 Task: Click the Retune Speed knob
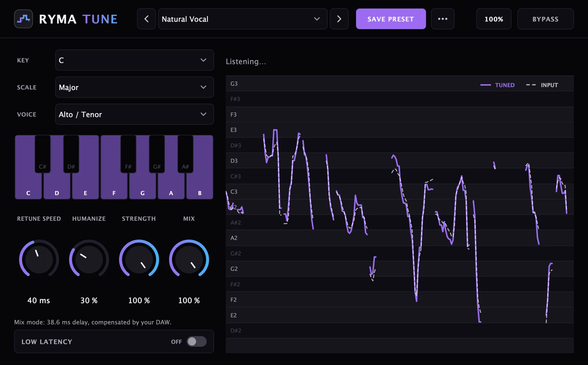[39, 259]
